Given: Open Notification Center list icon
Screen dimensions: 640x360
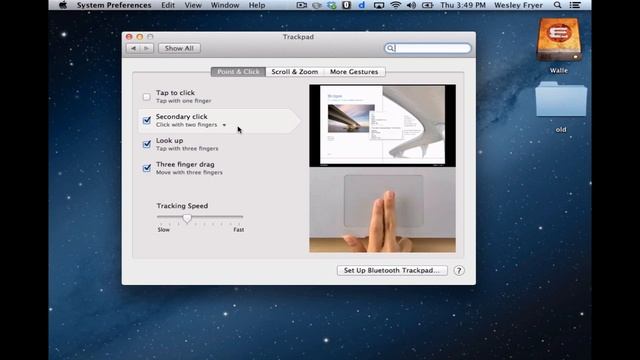Looking at the screenshot, I should [x=575, y=5].
